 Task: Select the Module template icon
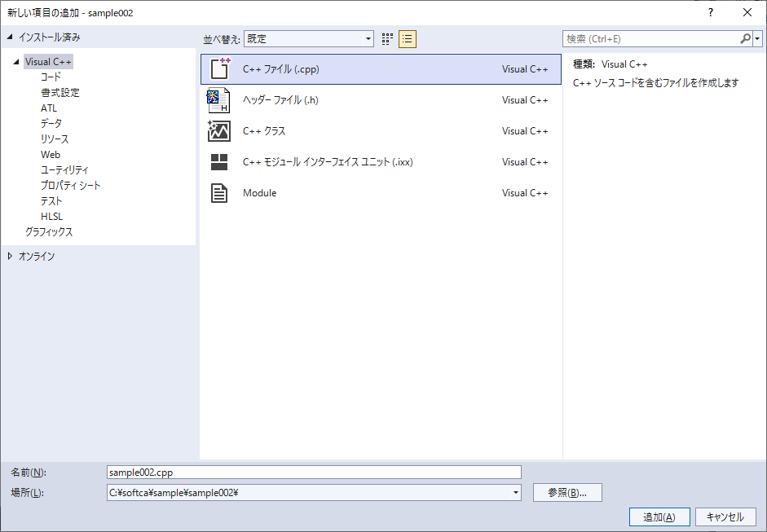pyautogui.click(x=219, y=193)
